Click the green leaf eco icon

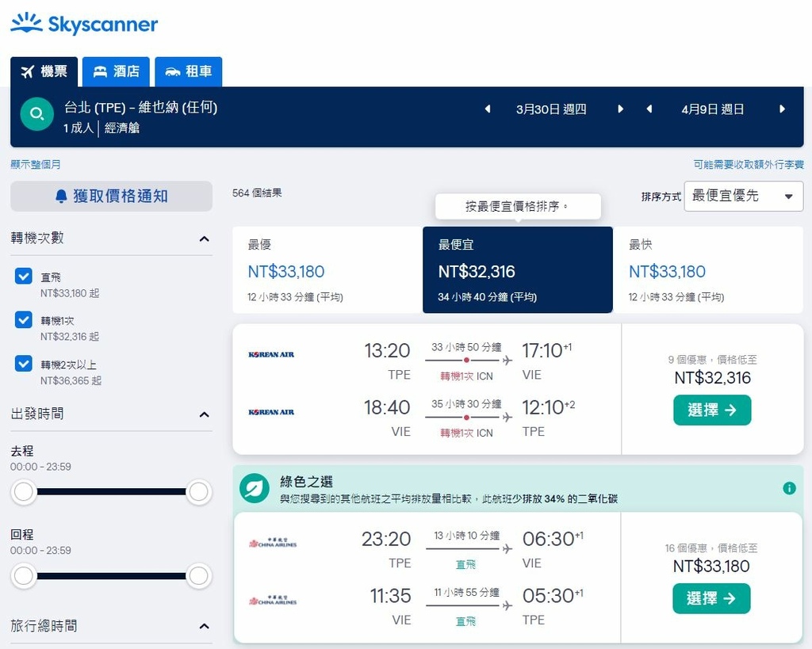[255, 488]
